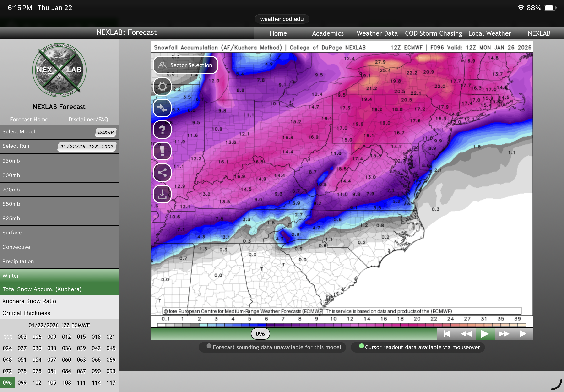
Task: Open the Weather Data nav menu
Action: coord(377,33)
